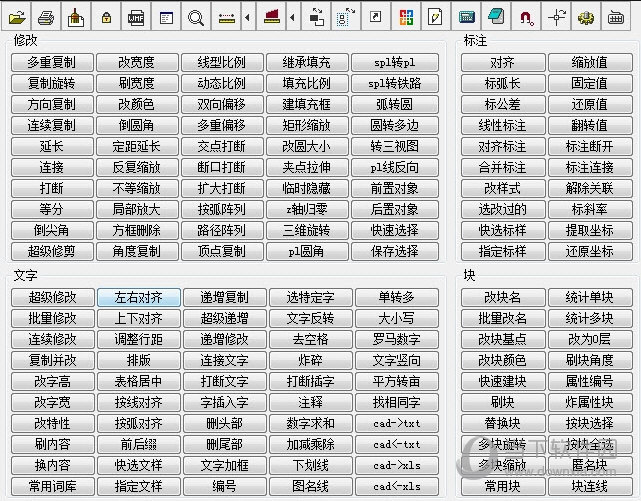Screen dimensions: 641x501
Task: Open arrow dropdown next to red area icon
Action: [x=293, y=17]
